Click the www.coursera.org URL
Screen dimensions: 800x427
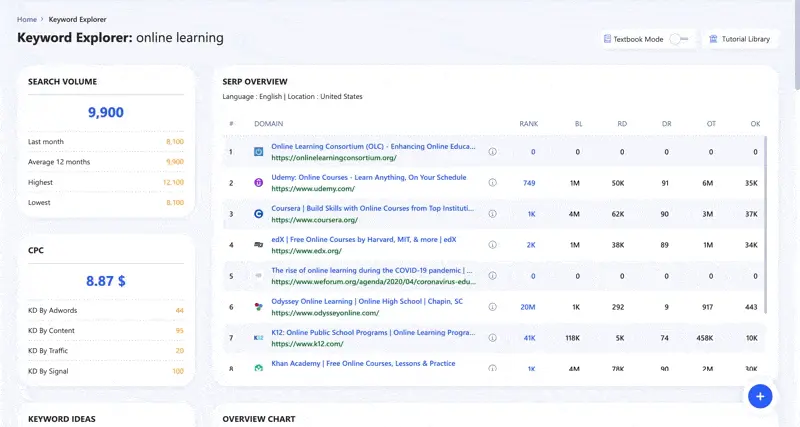point(314,220)
